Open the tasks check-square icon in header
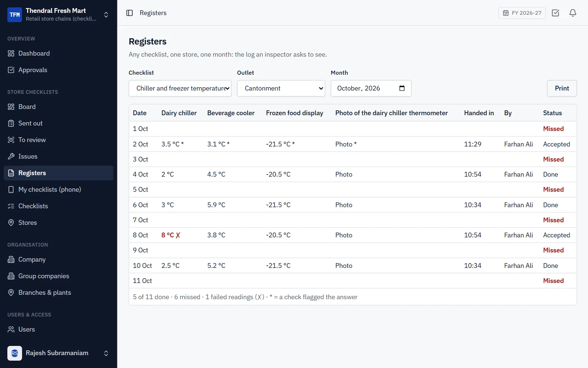Screen dimensions: 588x368 (556, 13)
